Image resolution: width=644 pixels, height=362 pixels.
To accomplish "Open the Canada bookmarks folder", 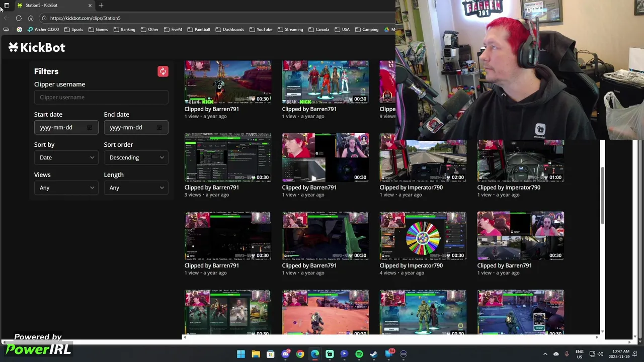I will (318, 30).
